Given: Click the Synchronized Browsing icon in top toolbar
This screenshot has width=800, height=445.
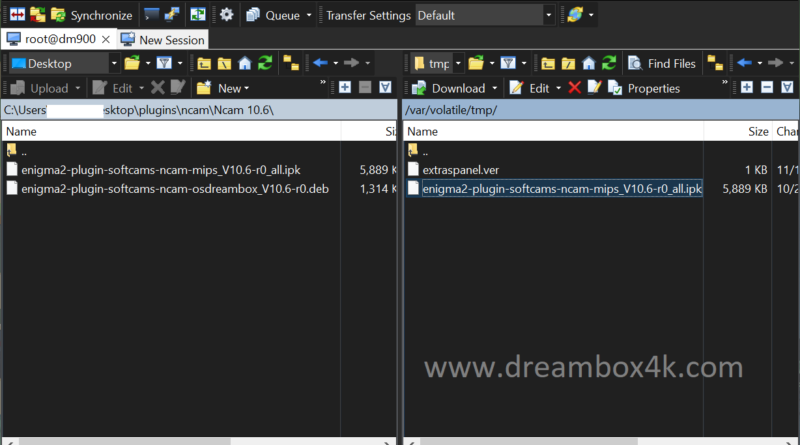Looking at the screenshot, I should point(37,15).
